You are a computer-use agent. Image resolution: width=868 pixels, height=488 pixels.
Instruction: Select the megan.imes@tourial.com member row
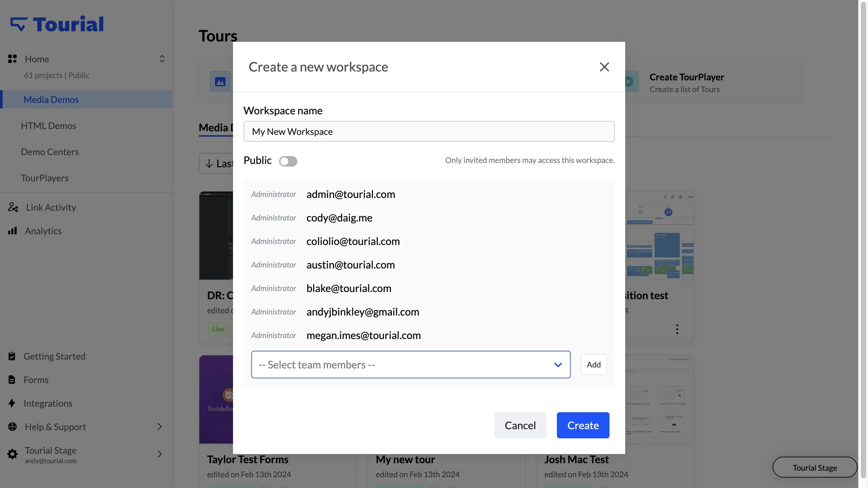pos(429,335)
